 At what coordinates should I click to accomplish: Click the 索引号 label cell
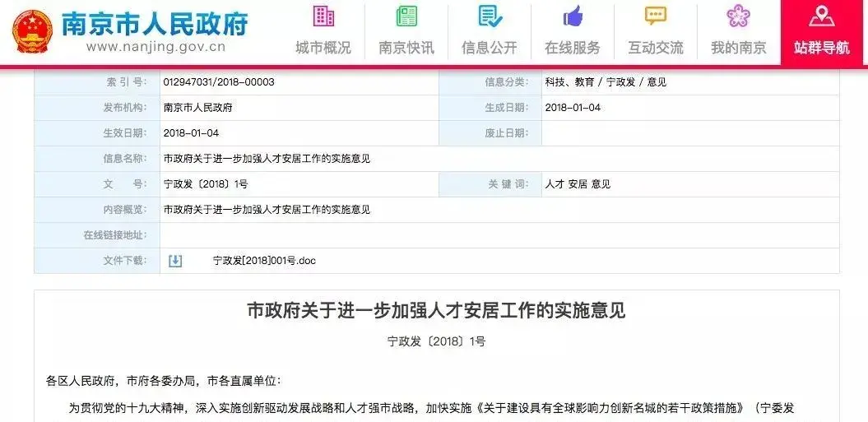pyautogui.click(x=97, y=82)
